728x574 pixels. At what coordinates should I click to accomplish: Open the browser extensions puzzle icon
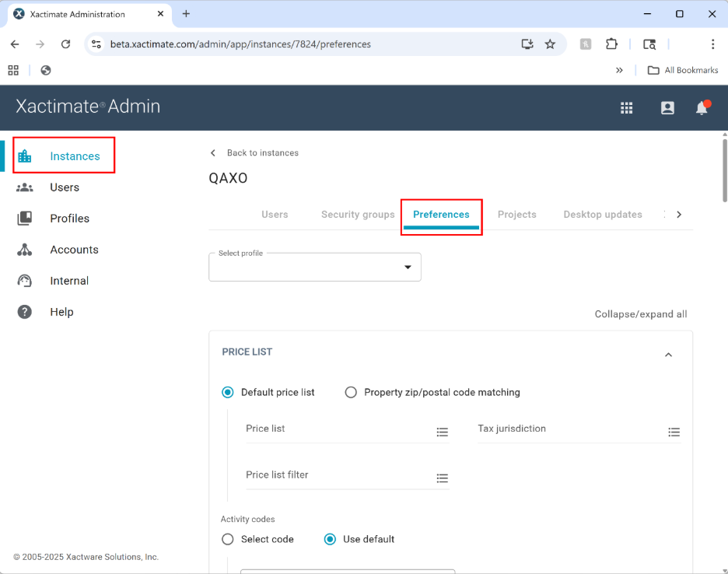(x=611, y=44)
